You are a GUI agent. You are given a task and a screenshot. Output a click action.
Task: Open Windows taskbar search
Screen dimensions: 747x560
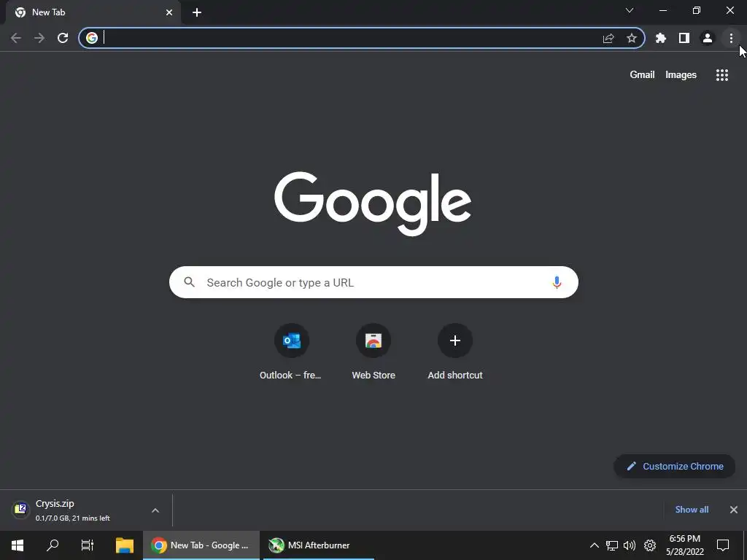pos(53,545)
